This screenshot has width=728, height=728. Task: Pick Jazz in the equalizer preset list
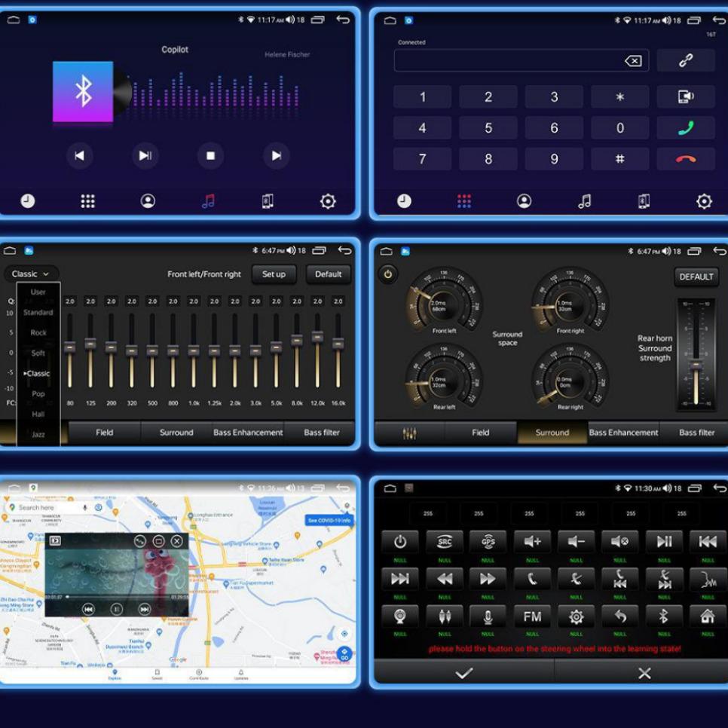pos(38,434)
